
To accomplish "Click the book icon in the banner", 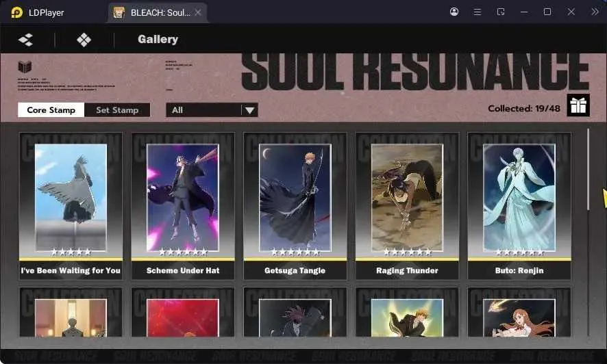I will coord(25,67).
